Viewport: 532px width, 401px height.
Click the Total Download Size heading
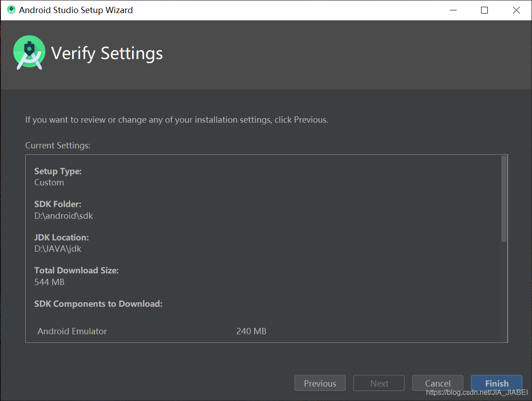click(76, 271)
